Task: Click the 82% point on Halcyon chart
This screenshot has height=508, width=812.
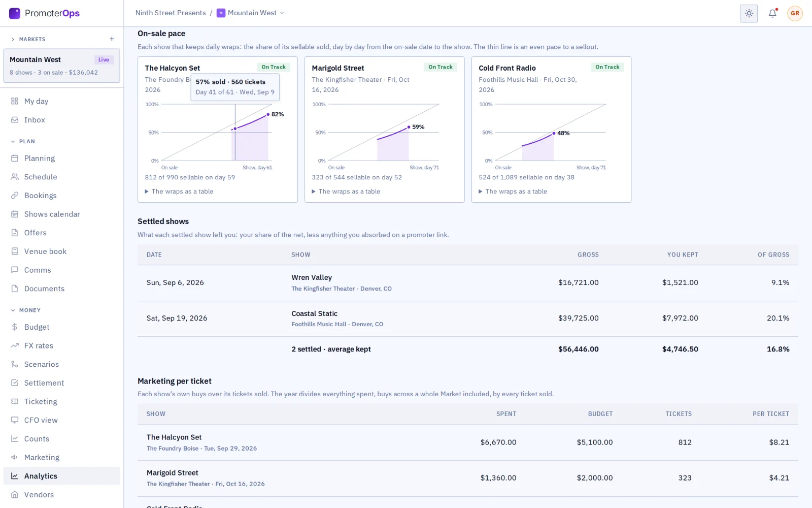Action: pyautogui.click(x=268, y=114)
